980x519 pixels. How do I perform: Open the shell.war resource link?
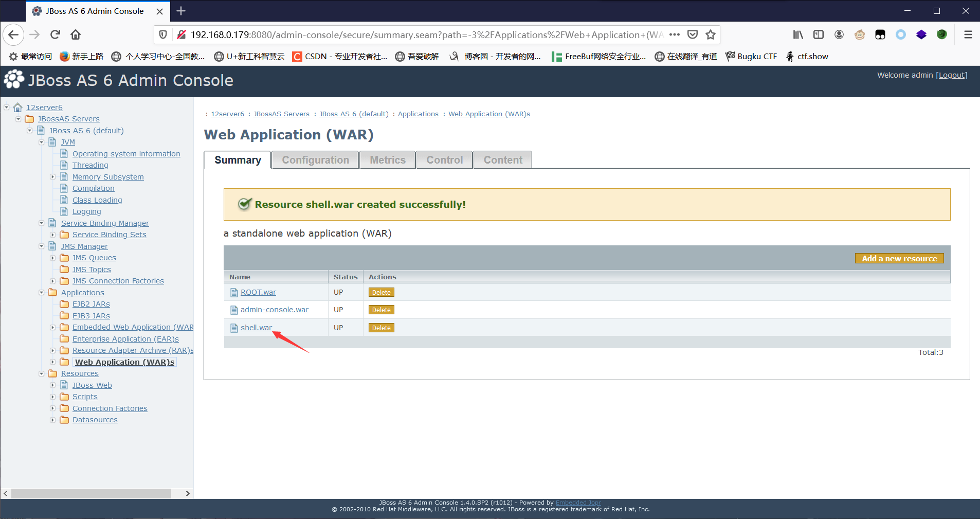(x=256, y=328)
